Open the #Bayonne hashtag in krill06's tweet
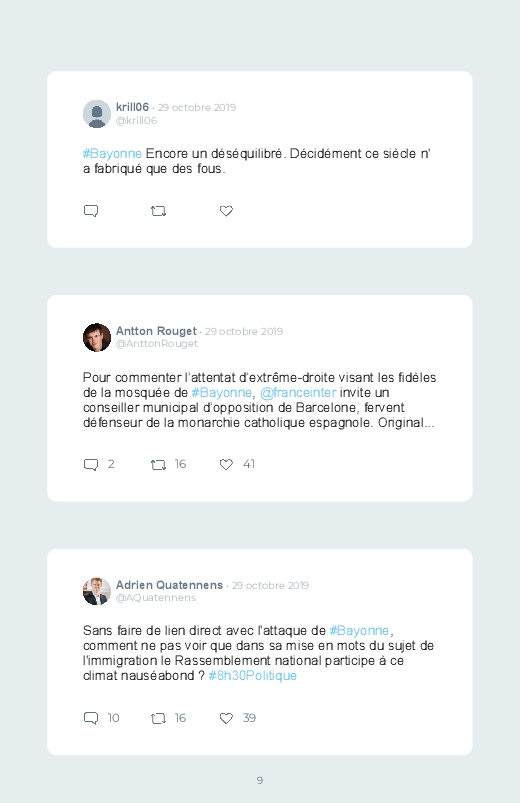520x803 pixels. 112,154
